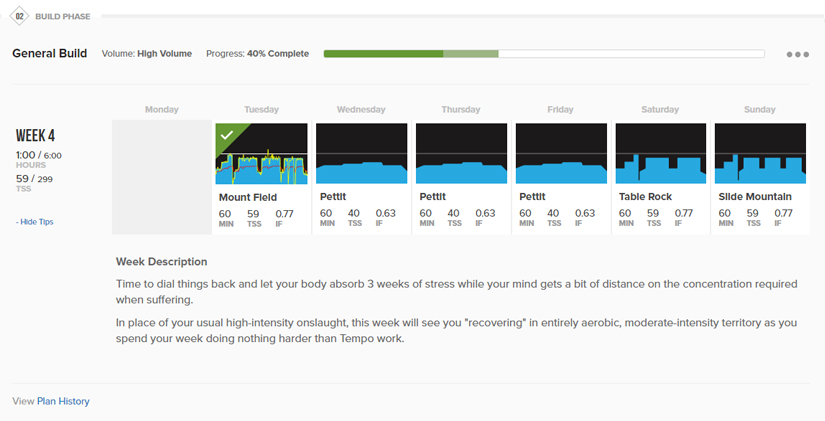The width and height of the screenshot is (825, 421).
Task: Select the Slide Mountain workout title
Action: pos(755,197)
